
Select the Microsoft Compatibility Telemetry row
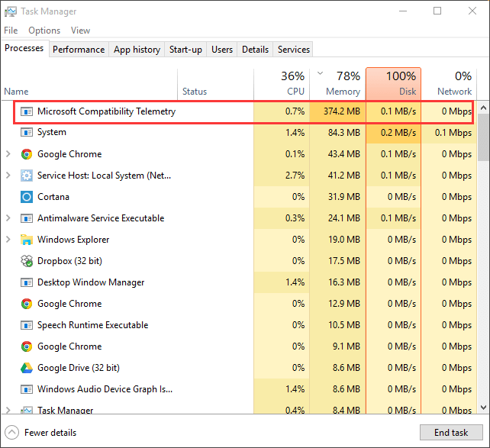(x=106, y=111)
